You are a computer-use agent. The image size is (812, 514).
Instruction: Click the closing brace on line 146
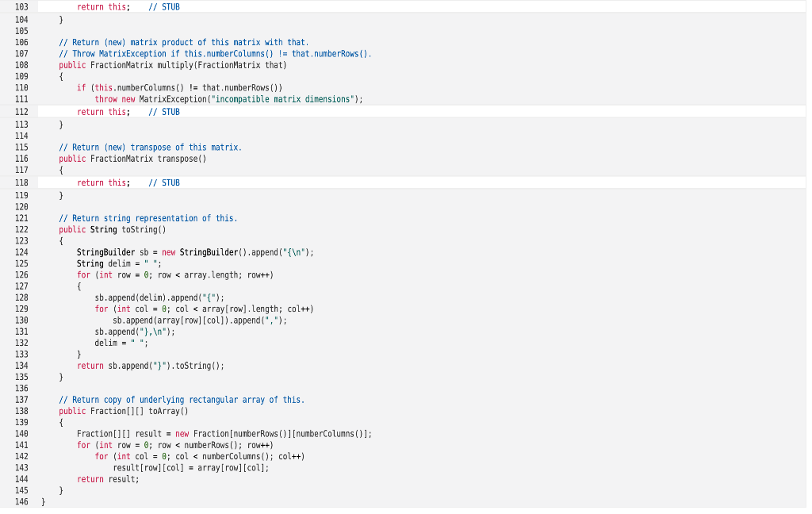point(42,502)
